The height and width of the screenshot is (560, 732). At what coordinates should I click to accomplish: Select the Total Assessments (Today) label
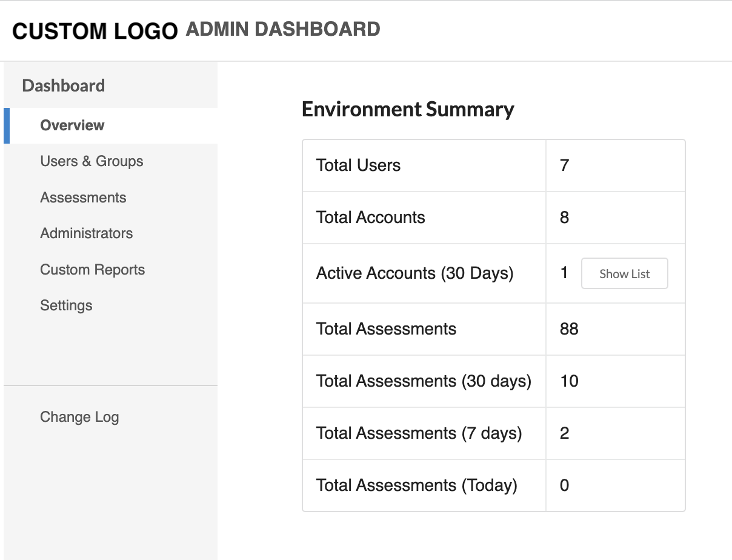click(x=416, y=485)
